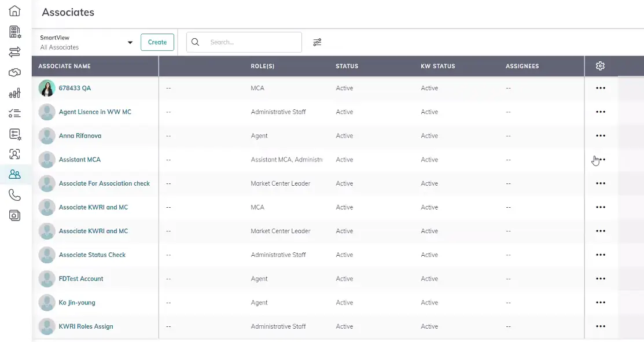Open more-options for Associate For Association check

601,183
